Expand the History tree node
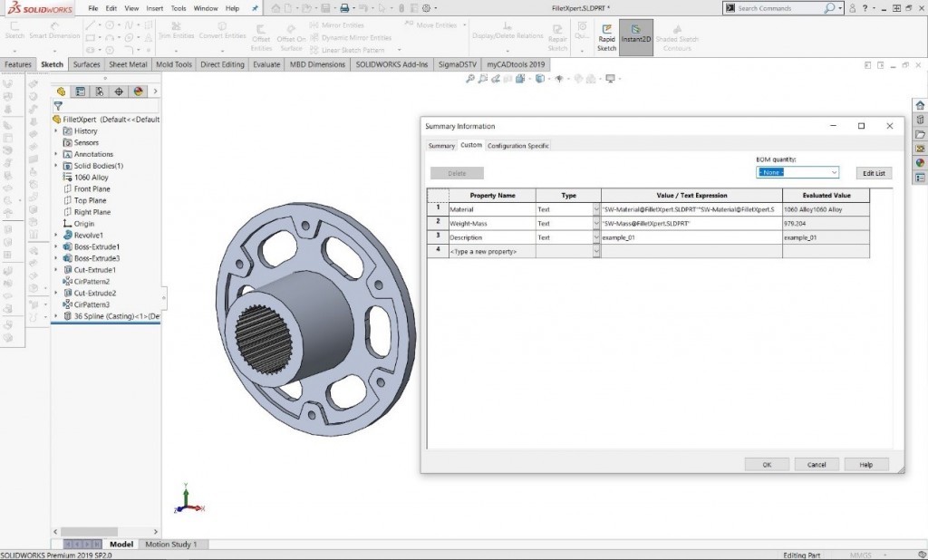 click(x=56, y=130)
